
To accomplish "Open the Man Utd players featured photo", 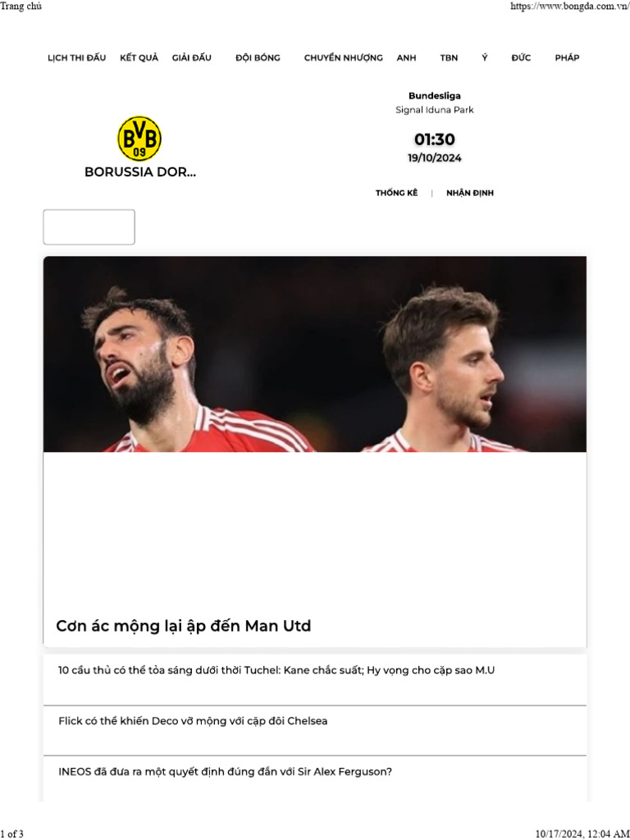I will coord(315,354).
